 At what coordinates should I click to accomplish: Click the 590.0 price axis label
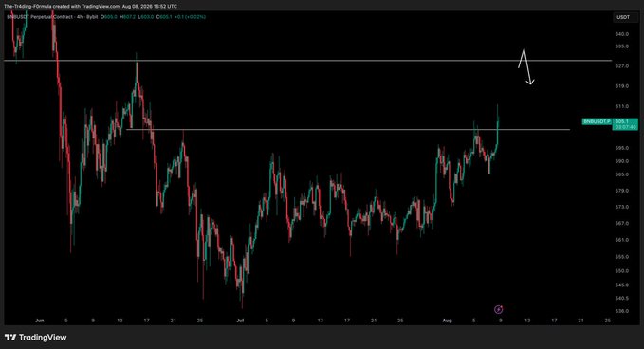point(622,161)
